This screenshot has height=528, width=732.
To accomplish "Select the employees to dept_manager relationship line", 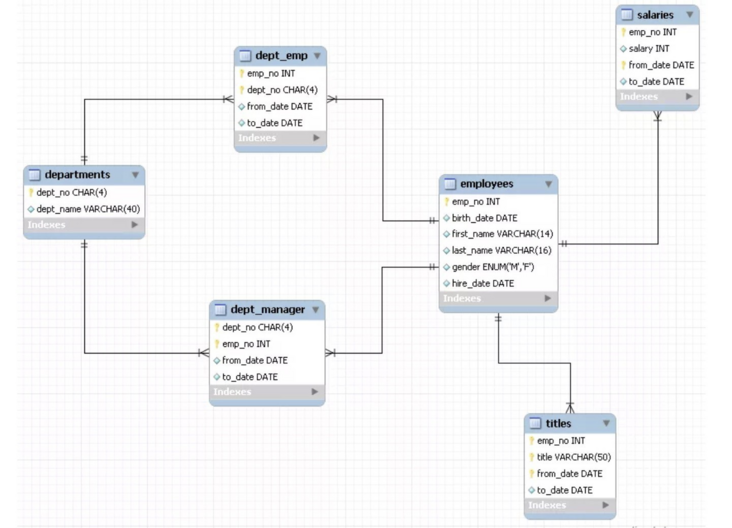I will pos(382,310).
